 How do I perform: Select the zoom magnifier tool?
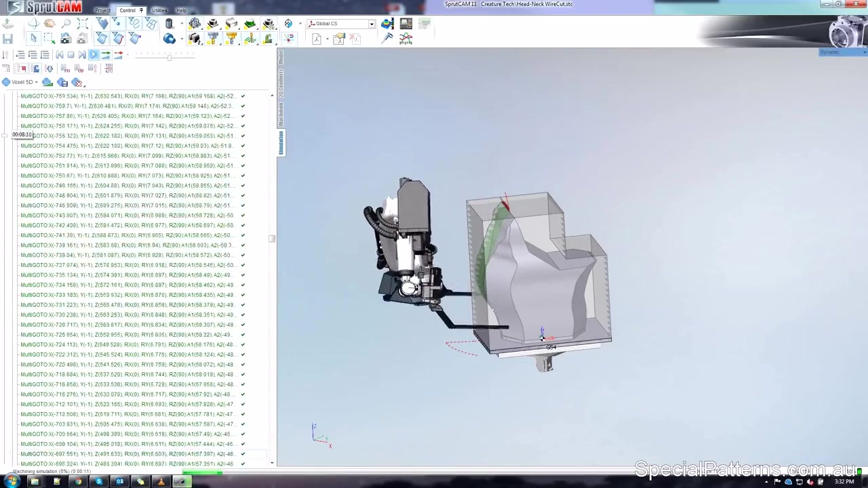[66, 23]
